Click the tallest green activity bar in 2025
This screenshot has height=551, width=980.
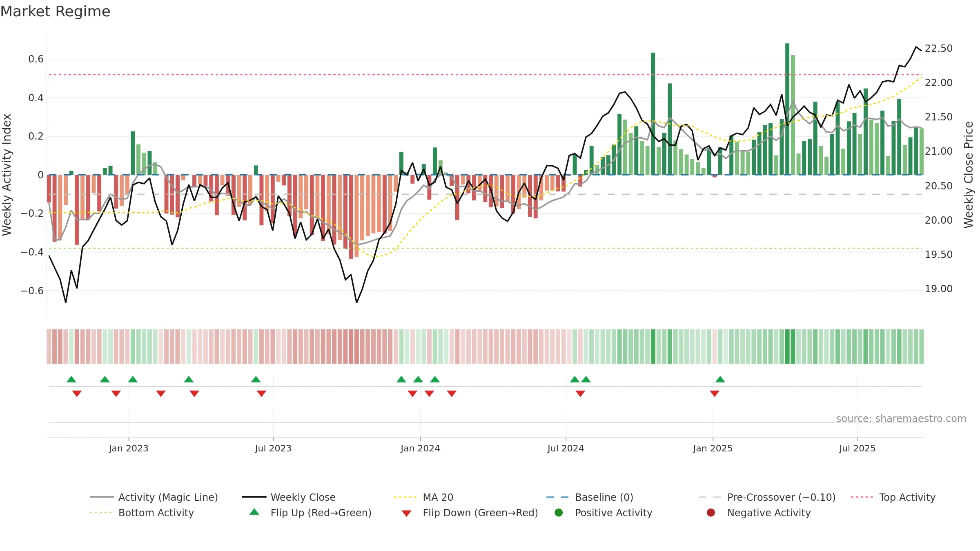pyautogui.click(x=787, y=109)
